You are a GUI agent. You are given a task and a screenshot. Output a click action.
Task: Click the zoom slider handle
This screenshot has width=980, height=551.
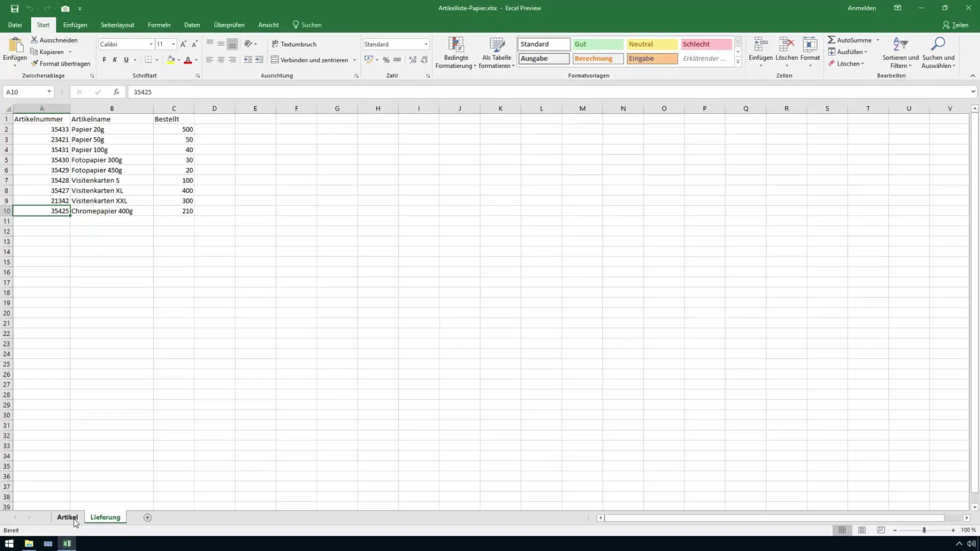pyautogui.click(x=924, y=530)
